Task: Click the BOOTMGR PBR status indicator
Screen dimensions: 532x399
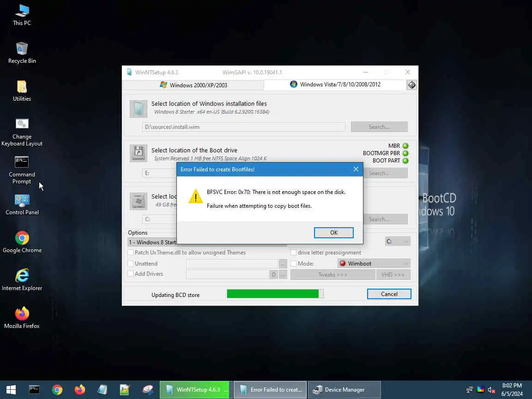Action: (405, 153)
